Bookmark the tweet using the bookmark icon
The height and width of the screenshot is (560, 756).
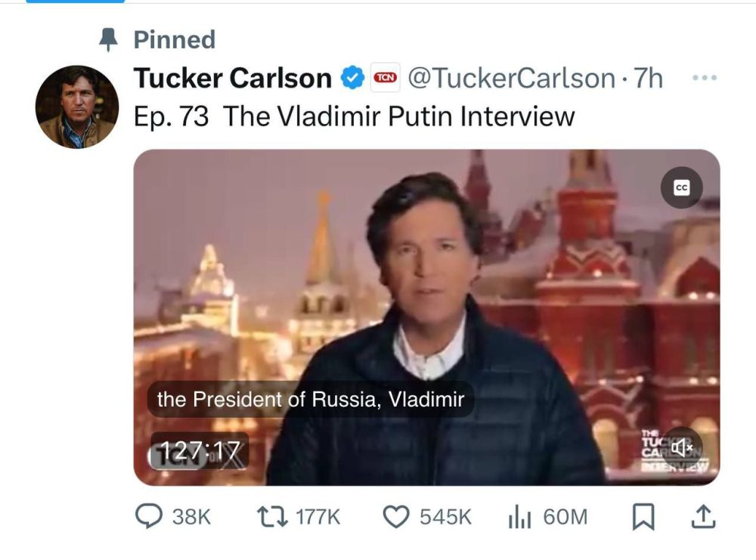(x=643, y=517)
